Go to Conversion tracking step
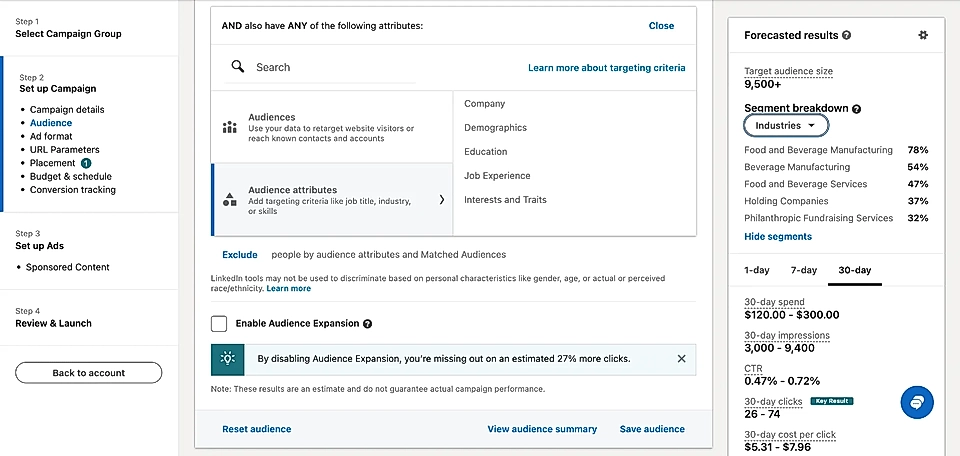This screenshot has width=960, height=456. tap(73, 190)
